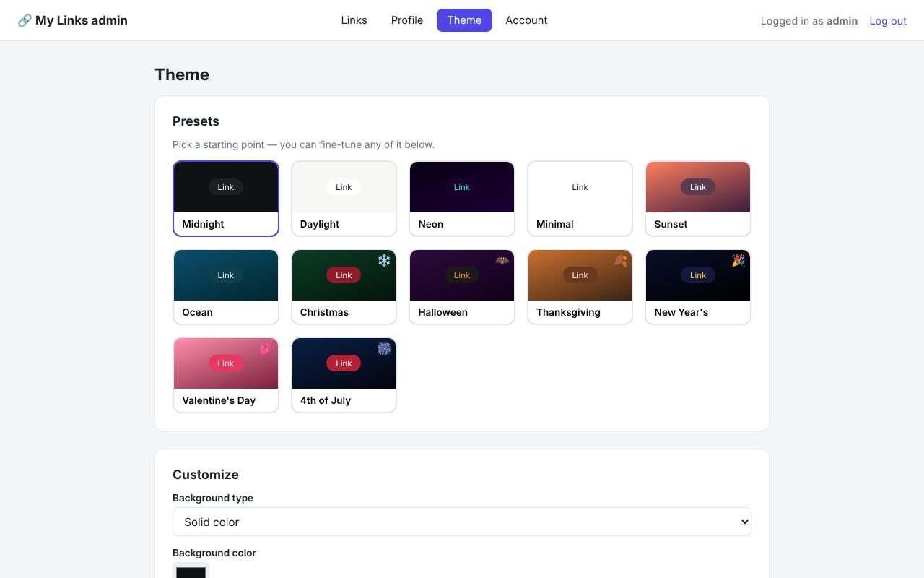Go to the Account tab

point(526,20)
